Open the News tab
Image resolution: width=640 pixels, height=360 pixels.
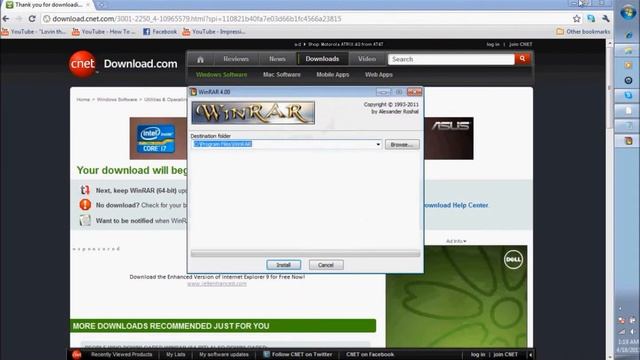click(x=277, y=59)
